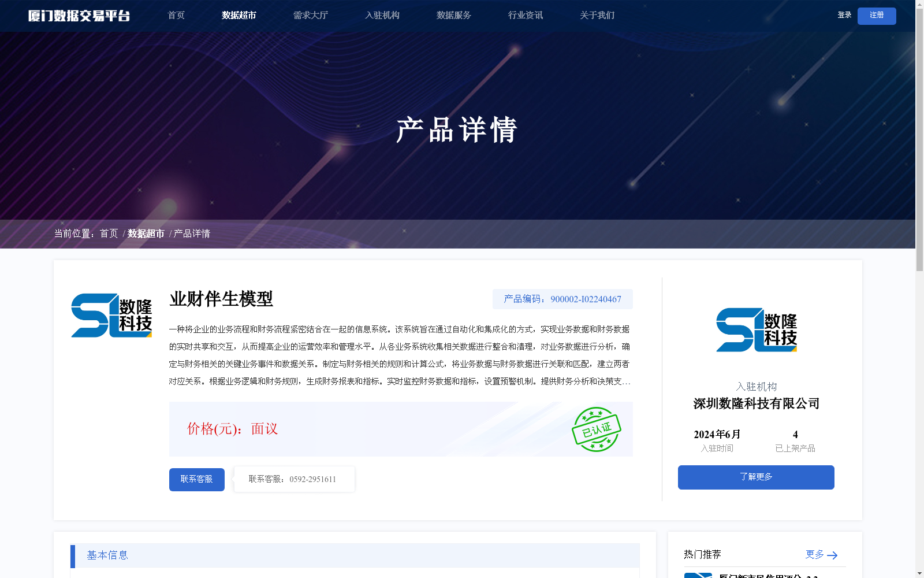The height and width of the screenshot is (578, 924).
Task: Click the customer service phone 0592-2951611
Action: click(312, 480)
